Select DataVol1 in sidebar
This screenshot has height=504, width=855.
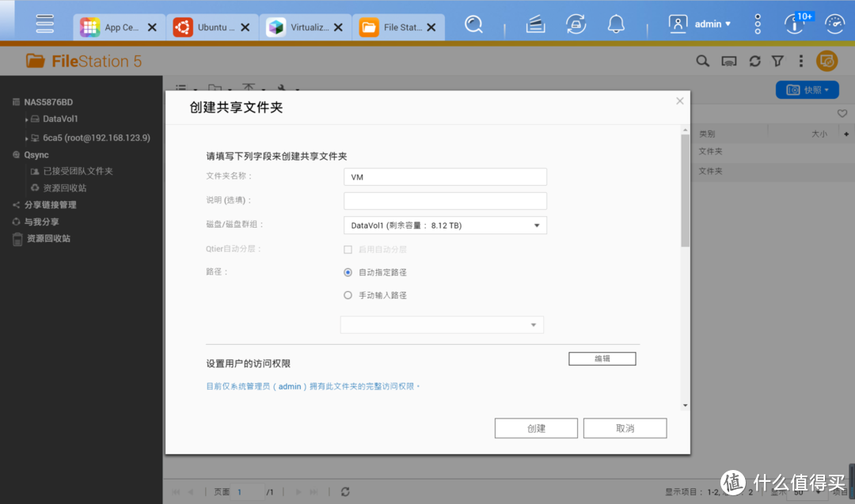(x=60, y=119)
